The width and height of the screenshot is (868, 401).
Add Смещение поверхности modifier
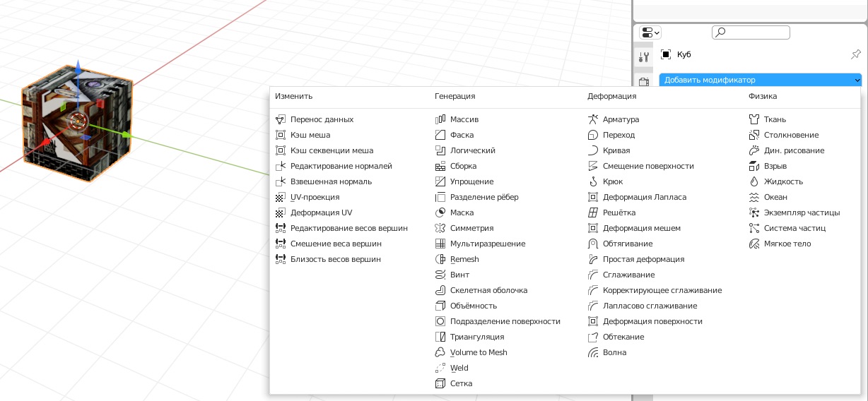[641, 166]
